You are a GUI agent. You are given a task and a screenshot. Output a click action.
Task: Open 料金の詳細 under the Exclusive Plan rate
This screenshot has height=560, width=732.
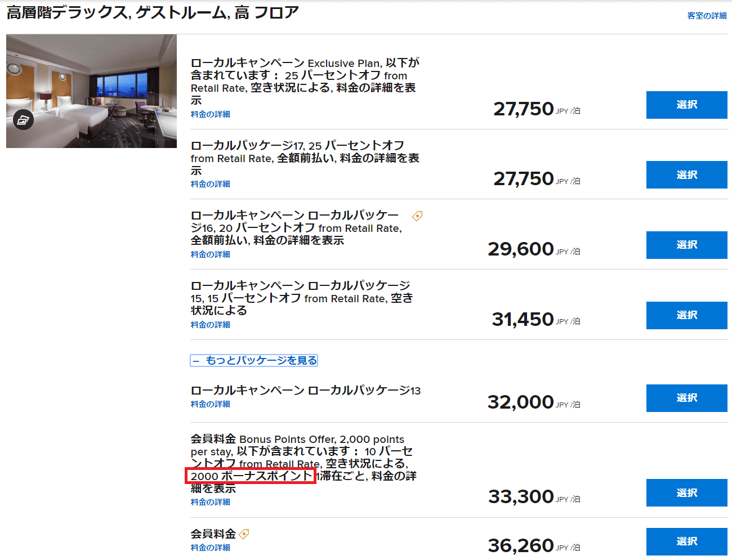point(210,114)
